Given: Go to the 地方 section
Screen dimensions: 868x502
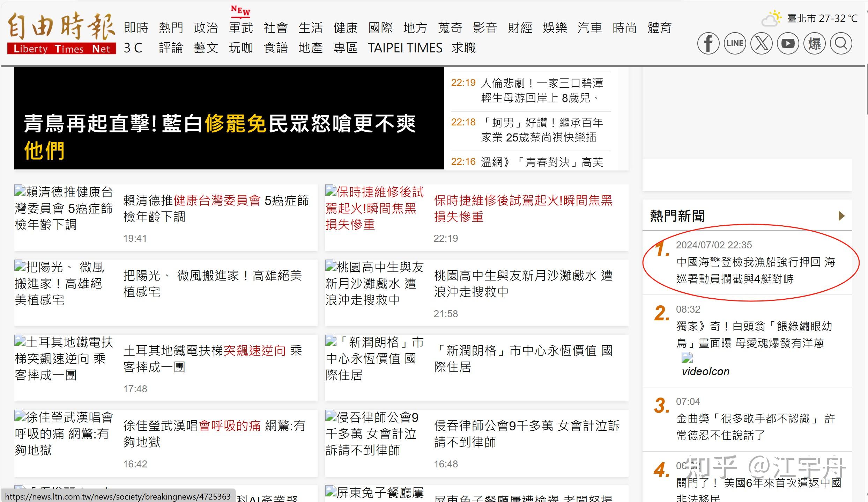Looking at the screenshot, I should coord(415,28).
